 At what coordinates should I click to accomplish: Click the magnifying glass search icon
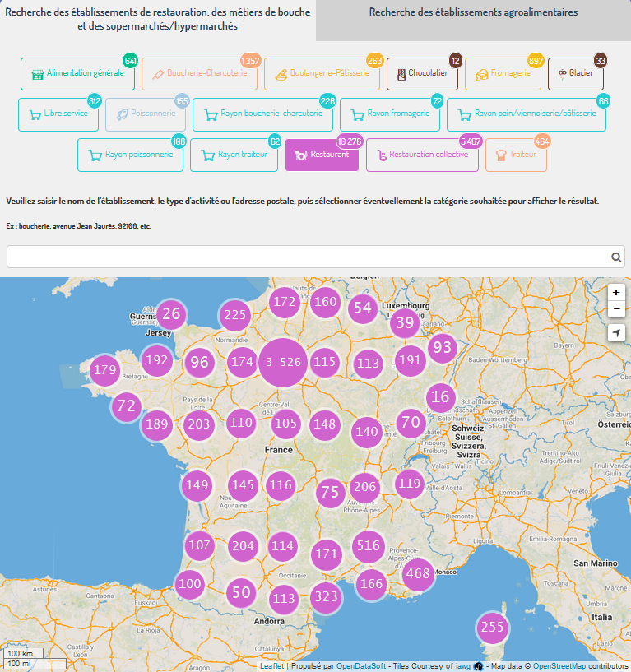coord(616,257)
